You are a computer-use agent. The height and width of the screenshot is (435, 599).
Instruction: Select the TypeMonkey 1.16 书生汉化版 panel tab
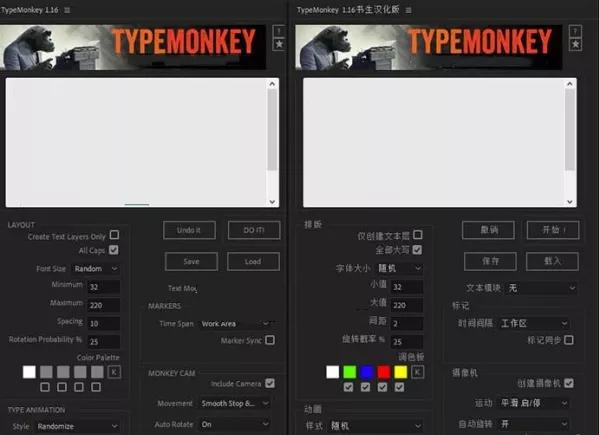(x=348, y=10)
